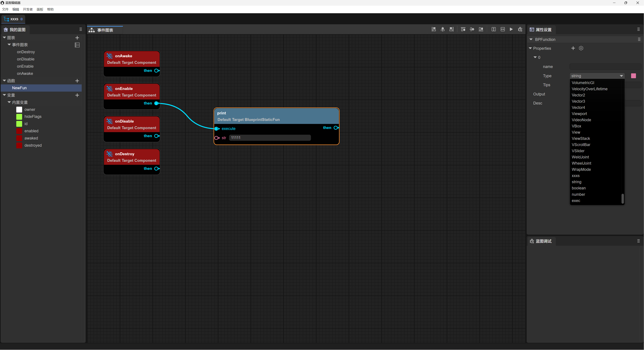
Task: Click the align horizontal centers icon
Action: pyautogui.click(x=442, y=29)
